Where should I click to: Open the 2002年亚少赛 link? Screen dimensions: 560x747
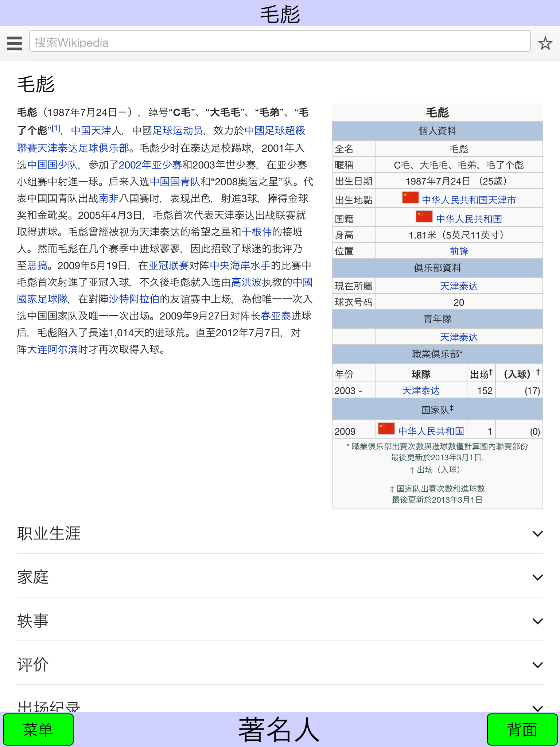[150, 165]
